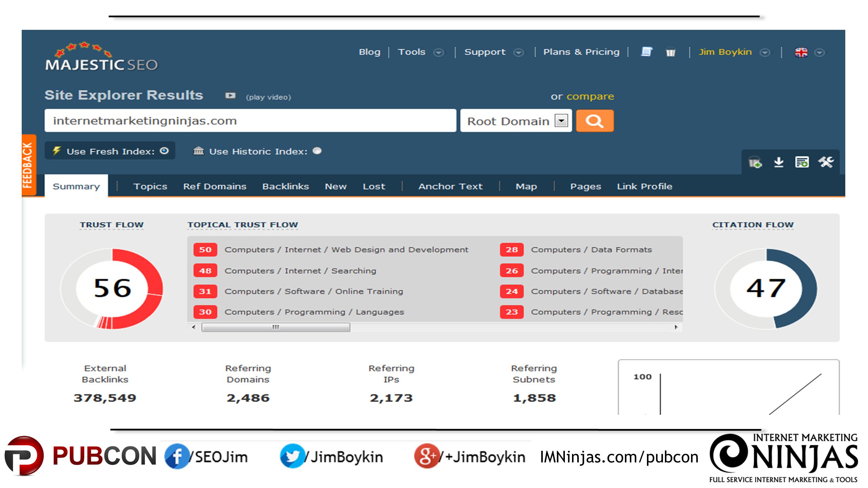Image resolution: width=868 pixels, height=488 pixels.
Task: Click the Citation Flow heading link
Action: 753,225
